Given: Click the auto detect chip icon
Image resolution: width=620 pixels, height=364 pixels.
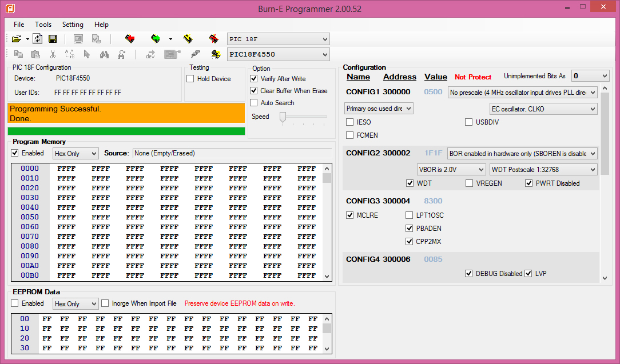Looking at the screenshot, I should [216, 54].
